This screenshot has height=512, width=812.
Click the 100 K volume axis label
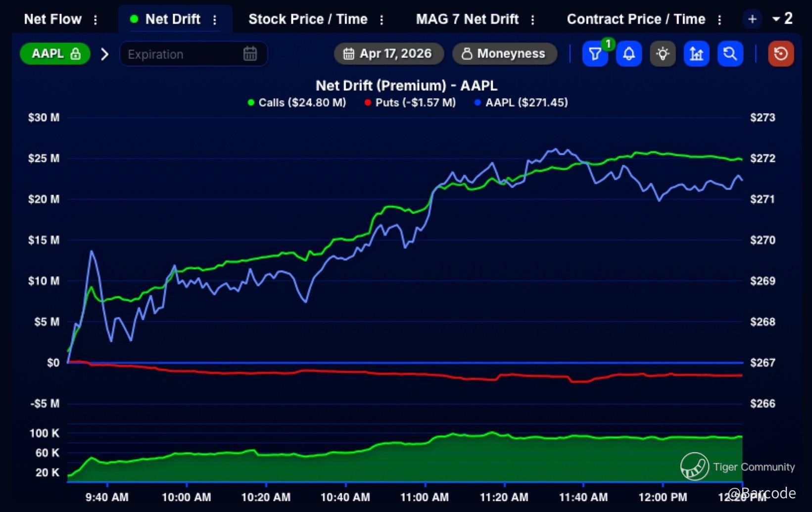tap(44, 433)
